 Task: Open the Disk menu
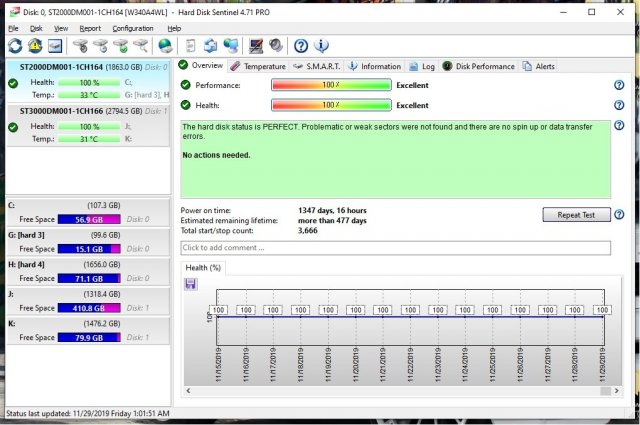point(34,29)
